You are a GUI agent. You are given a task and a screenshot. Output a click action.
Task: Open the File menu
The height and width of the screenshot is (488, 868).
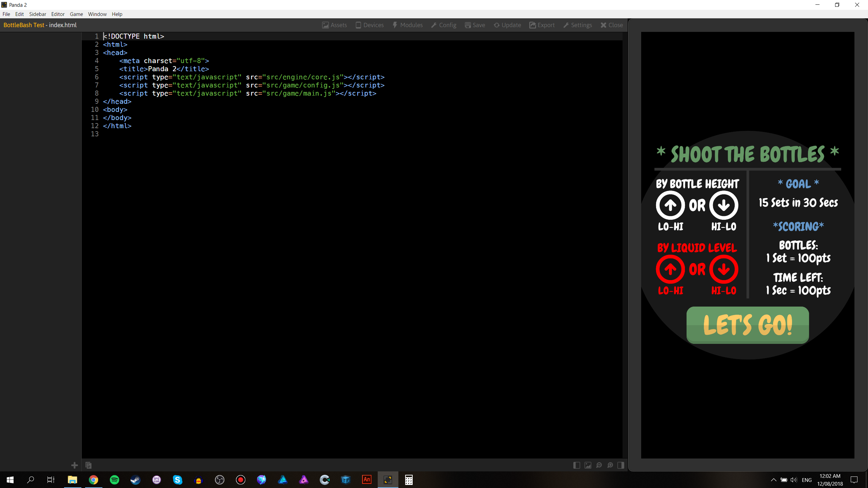pyautogui.click(x=6, y=14)
